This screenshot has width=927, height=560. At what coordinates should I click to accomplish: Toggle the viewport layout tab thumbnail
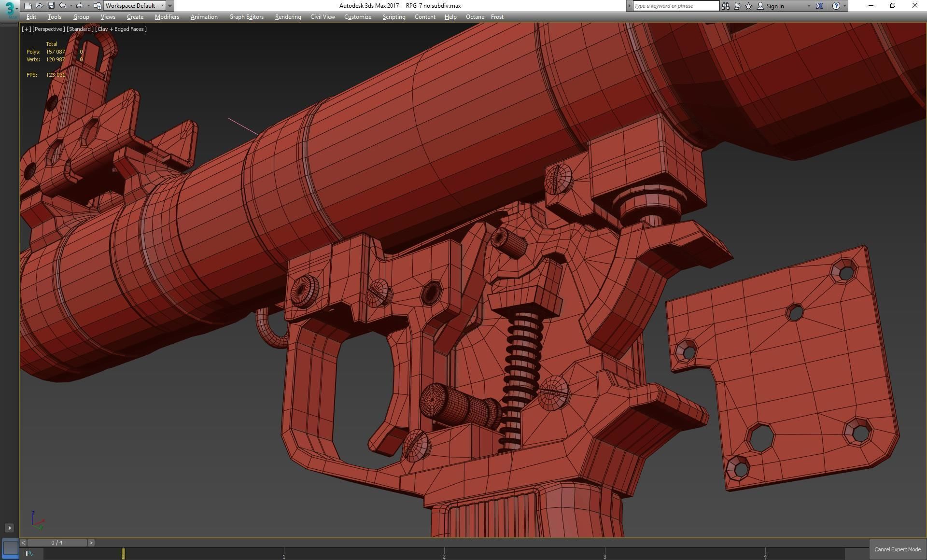[x=10, y=548]
